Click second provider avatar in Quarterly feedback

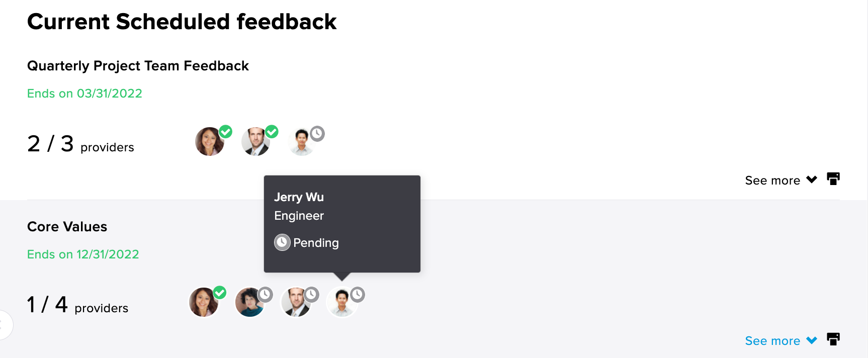point(256,141)
